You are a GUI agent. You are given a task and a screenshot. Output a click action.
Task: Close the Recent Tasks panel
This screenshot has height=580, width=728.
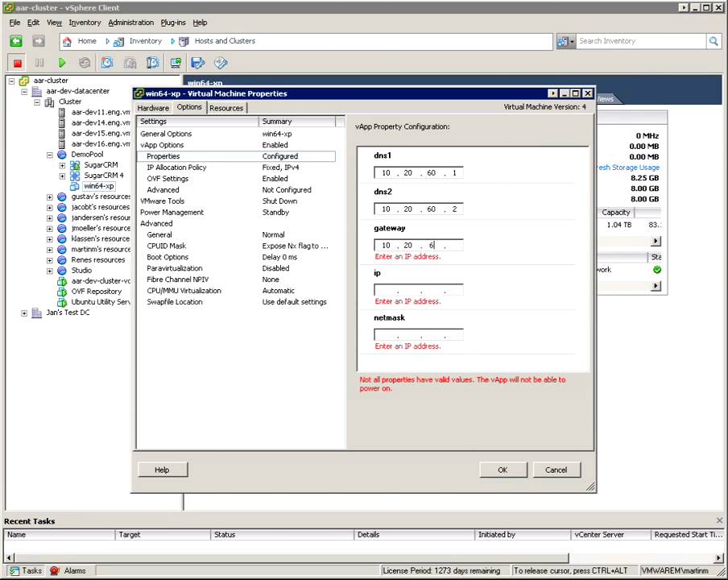[719, 520]
